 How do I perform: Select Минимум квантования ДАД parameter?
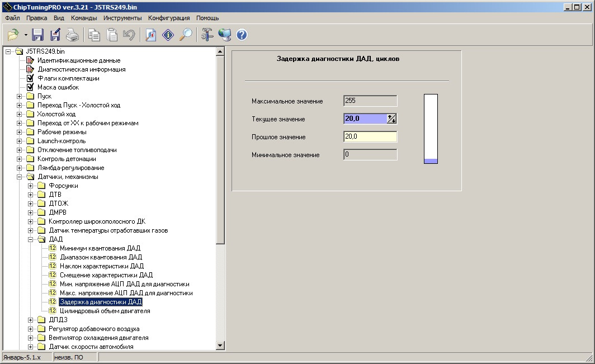point(100,248)
